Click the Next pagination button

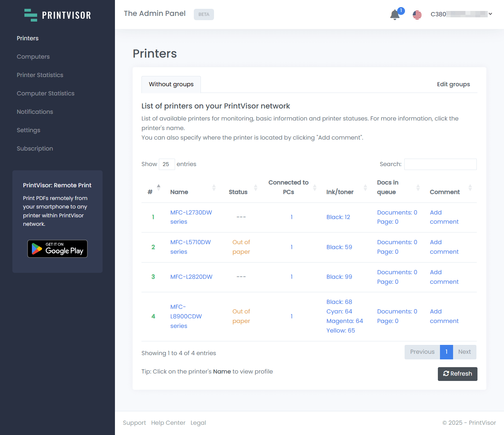coord(464,352)
